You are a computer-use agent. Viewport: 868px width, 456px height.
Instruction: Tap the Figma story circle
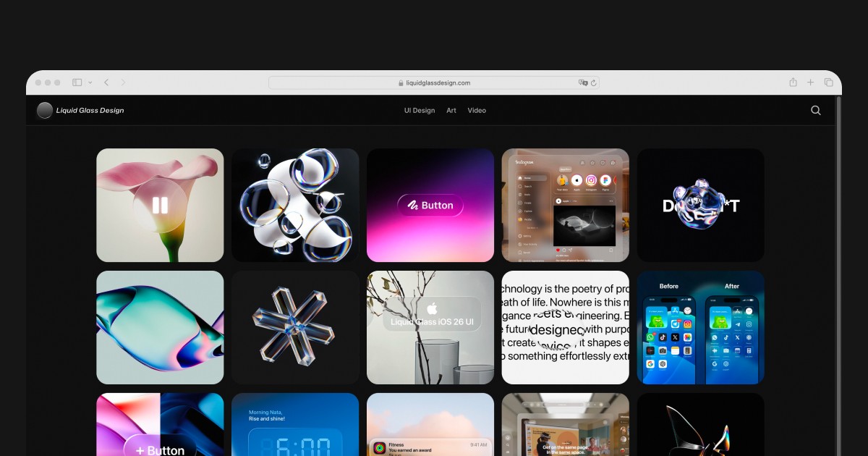pos(606,181)
